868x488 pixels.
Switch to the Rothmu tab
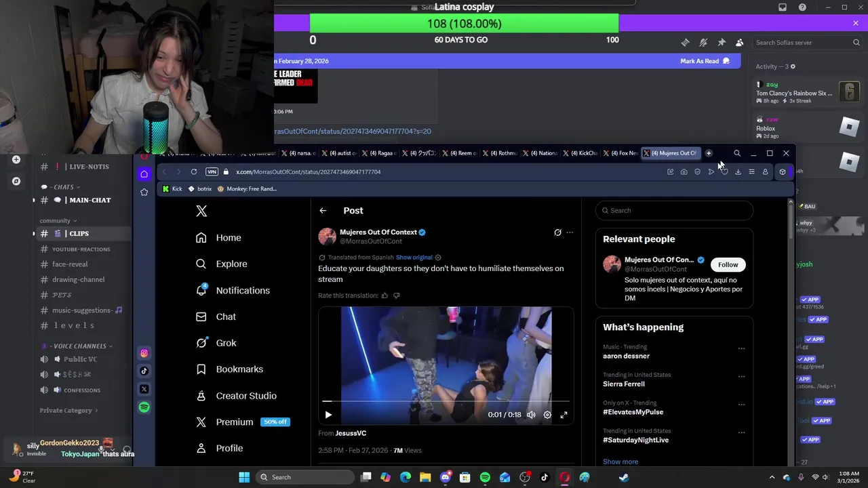pyautogui.click(x=498, y=153)
